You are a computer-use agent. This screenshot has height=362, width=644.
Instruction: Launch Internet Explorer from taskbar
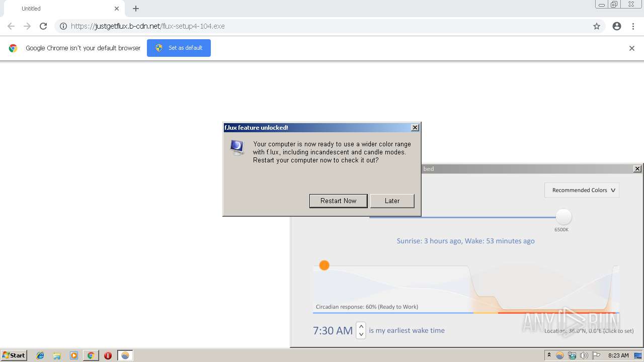(x=40, y=355)
